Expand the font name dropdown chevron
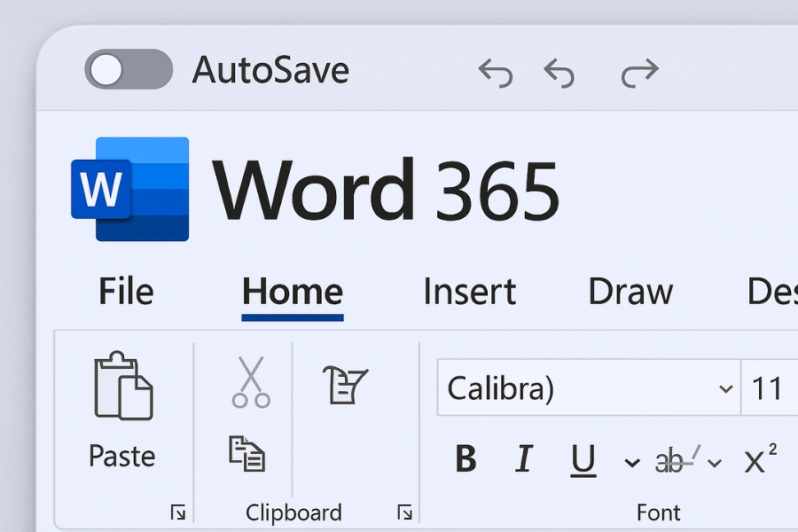This screenshot has height=532, width=798. coord(725,389)
